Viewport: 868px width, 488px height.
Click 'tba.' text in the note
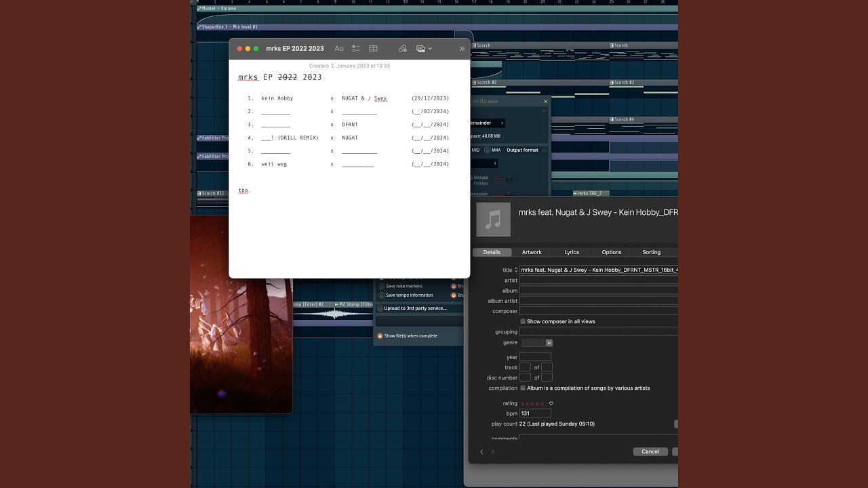tap(244, 190)
